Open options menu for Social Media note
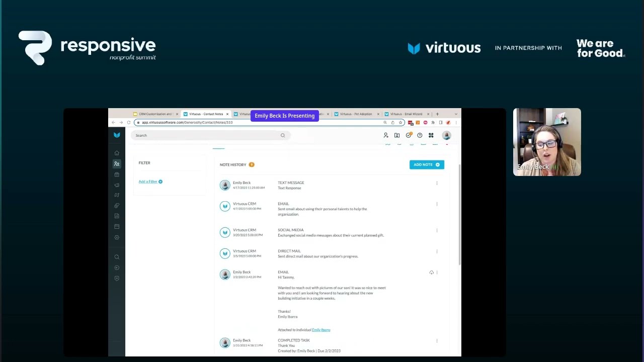This screenshot has width=644, height=362. pos(437,230)
